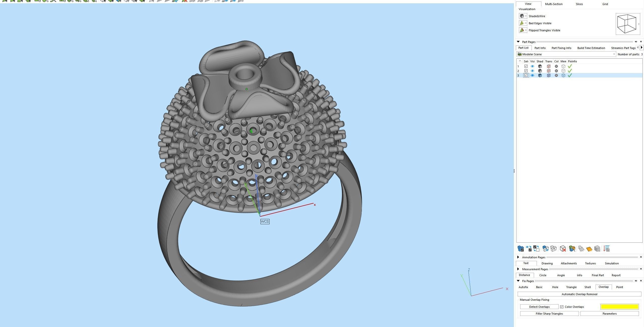Click the Flipped Triangles Visible icon
644x327 pixels.
point(522,30)
